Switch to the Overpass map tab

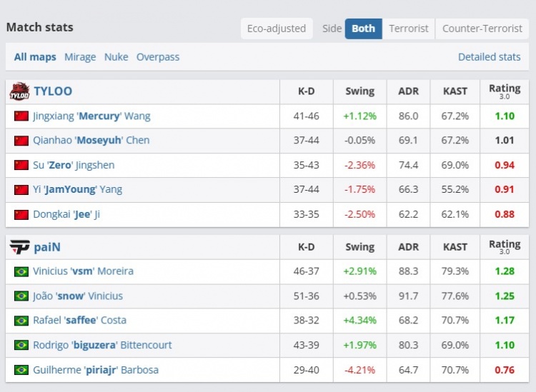(158, 57)
